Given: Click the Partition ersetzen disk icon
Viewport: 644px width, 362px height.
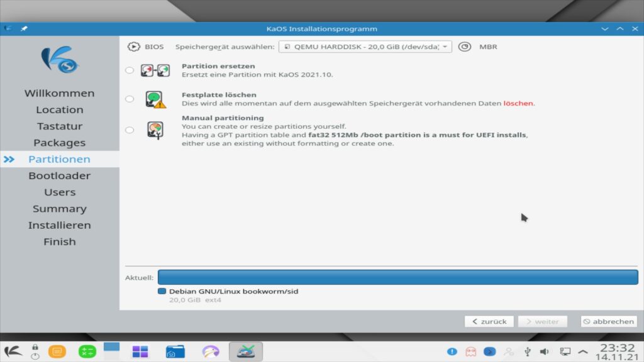Looking at the screenshot, I should (155, 70).
